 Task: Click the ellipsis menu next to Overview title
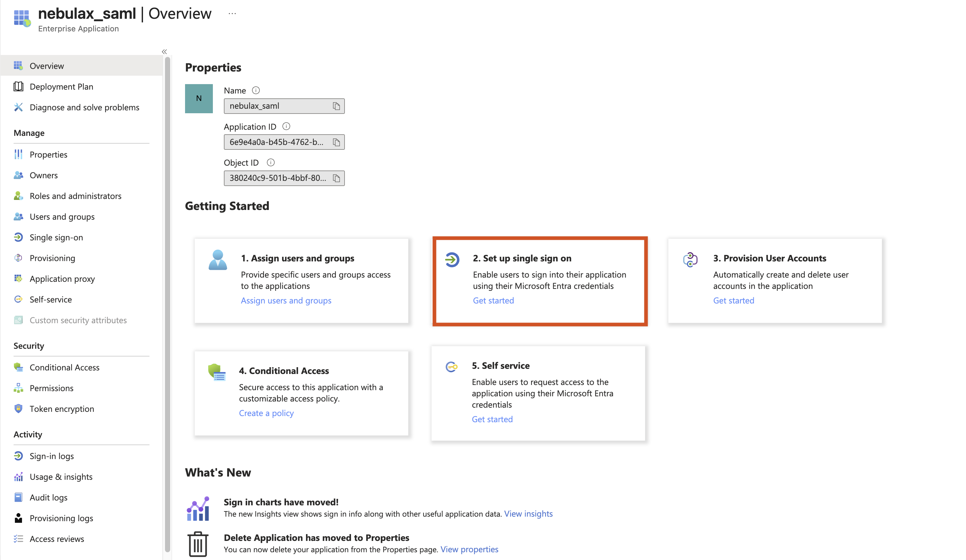[x=232, y=13]
